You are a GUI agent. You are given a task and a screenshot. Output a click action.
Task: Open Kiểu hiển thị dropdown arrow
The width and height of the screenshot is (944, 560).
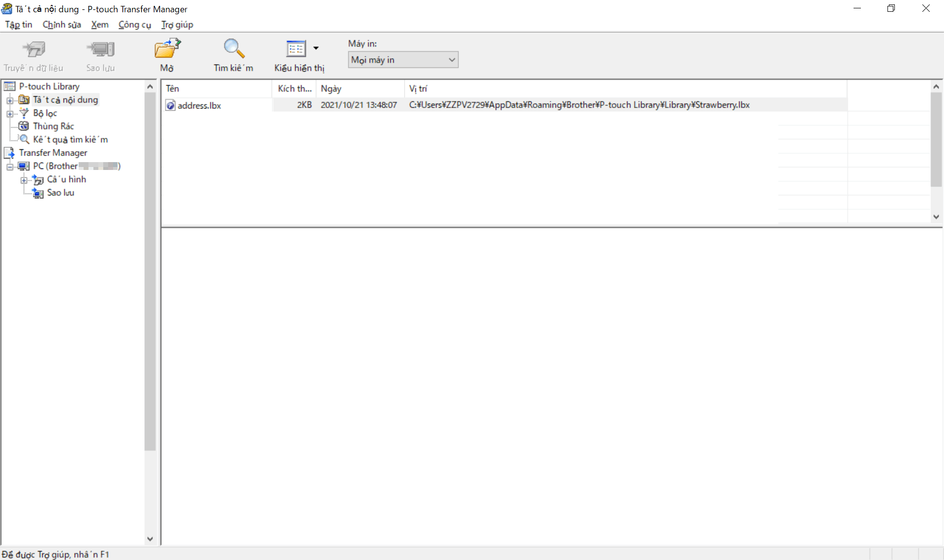[316, 48]
